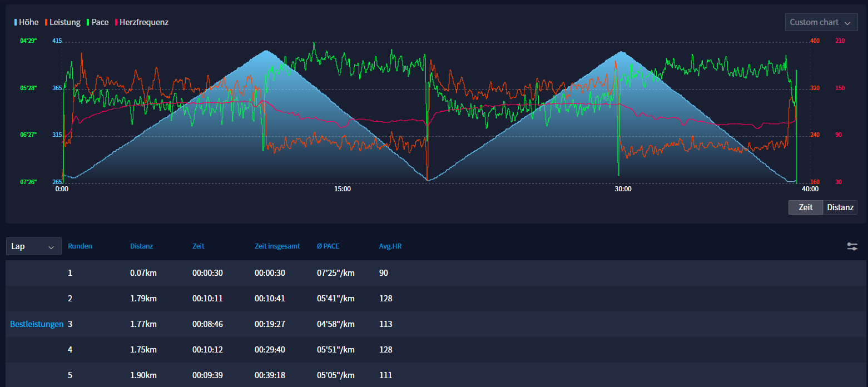Viewport: 868px width, 387px height.
Task: Expand the Lap selector dropdown
Action: pos(33,246)
